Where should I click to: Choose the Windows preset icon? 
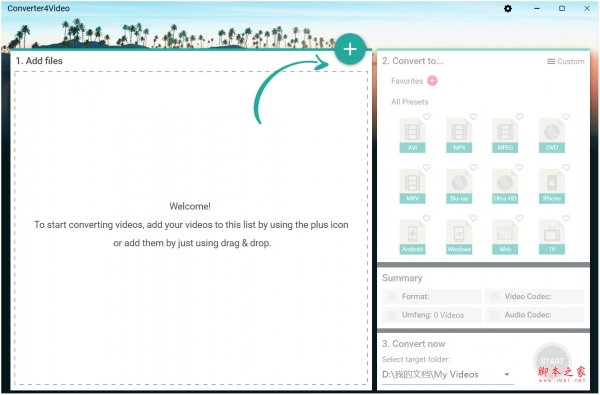tap(459, 237)
